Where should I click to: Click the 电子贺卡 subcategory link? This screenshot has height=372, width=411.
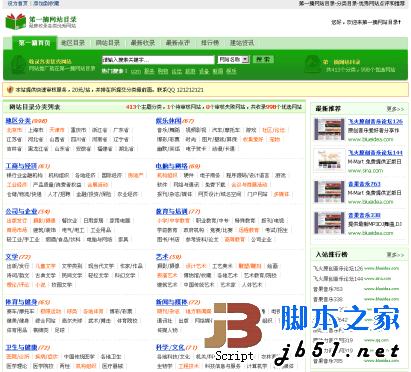point(196,149)
